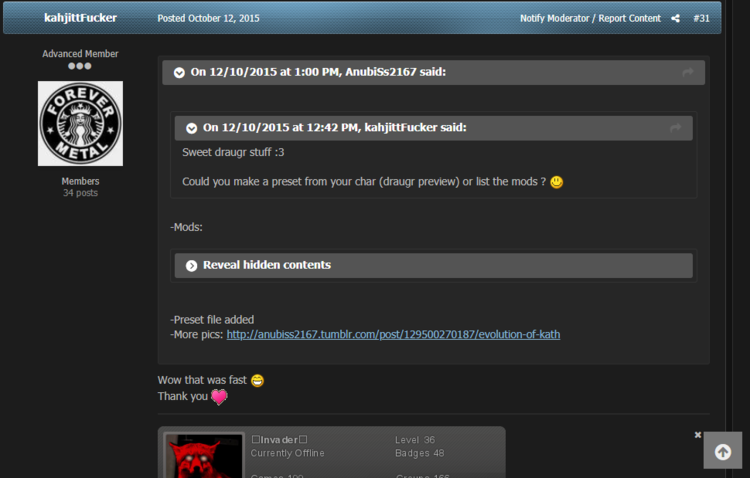Click the 'Level 36' text in signature card

coord(415,440)
